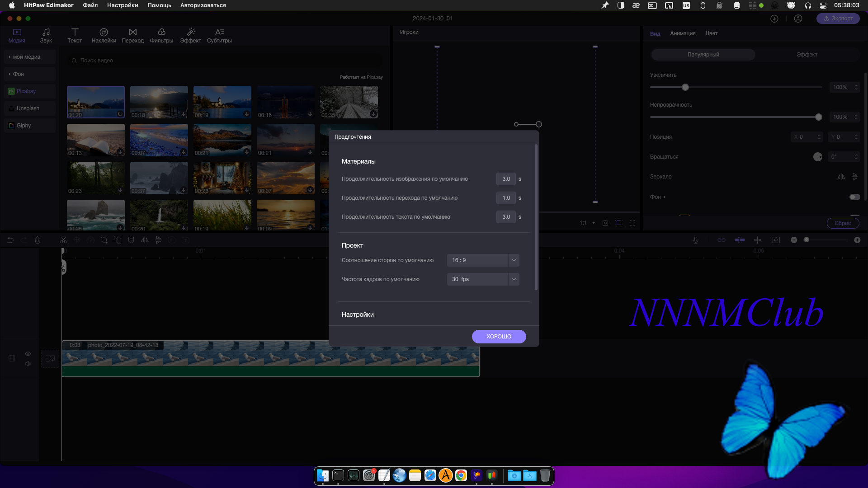Click the microphone voiceover icon

(x=696, y=240)
